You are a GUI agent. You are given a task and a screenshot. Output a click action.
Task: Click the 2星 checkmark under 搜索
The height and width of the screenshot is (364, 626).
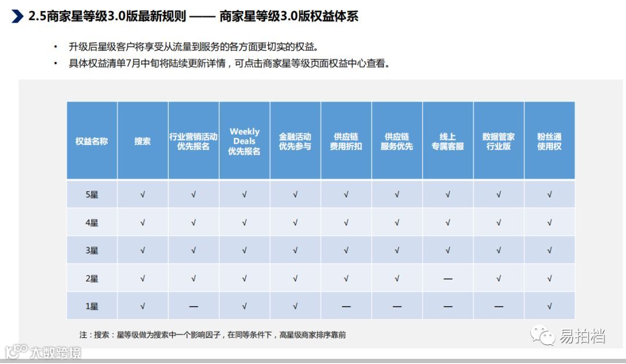(x=143, y=278)
